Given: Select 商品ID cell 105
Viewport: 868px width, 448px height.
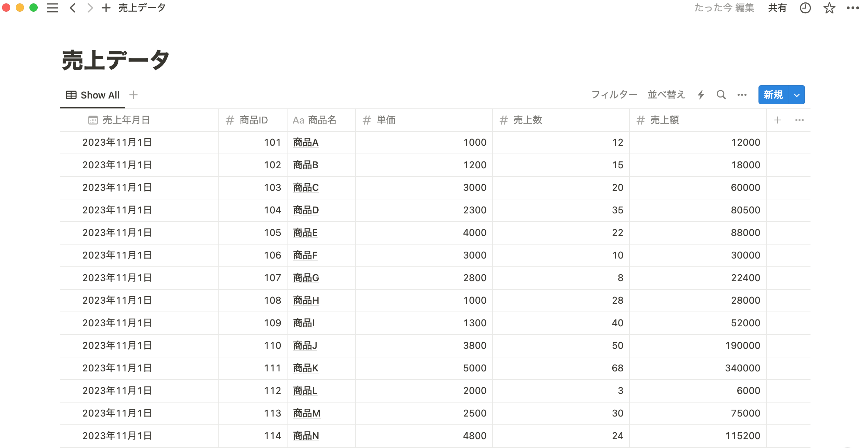Looking at the screenshot, I should (x=253, y=233).
